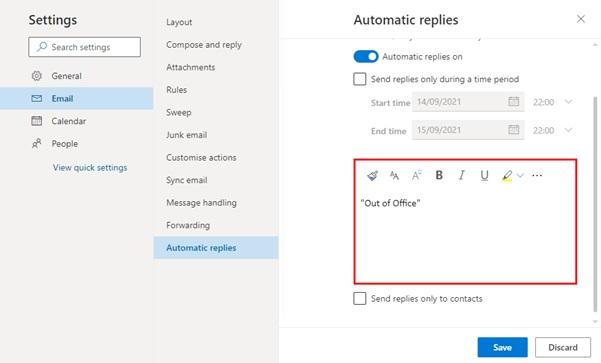Screen dimensions: 601x363
Task: Toggle bold formatting
Action: (439, 175)
